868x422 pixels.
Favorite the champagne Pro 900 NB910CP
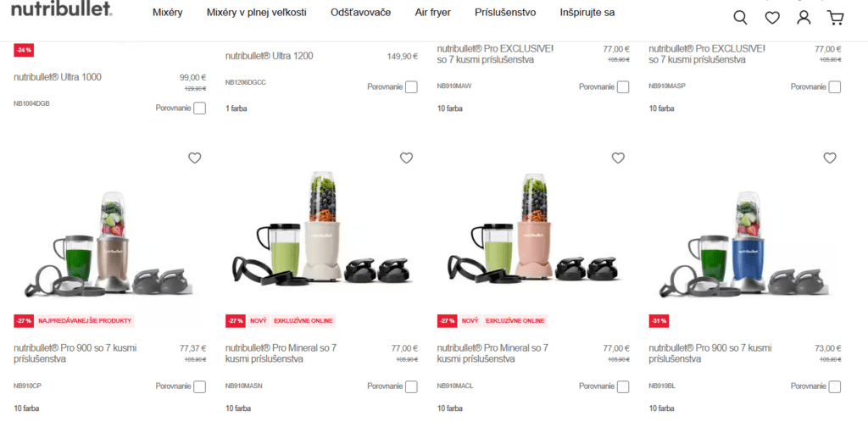pyautogui.click(x=195, y=158)
